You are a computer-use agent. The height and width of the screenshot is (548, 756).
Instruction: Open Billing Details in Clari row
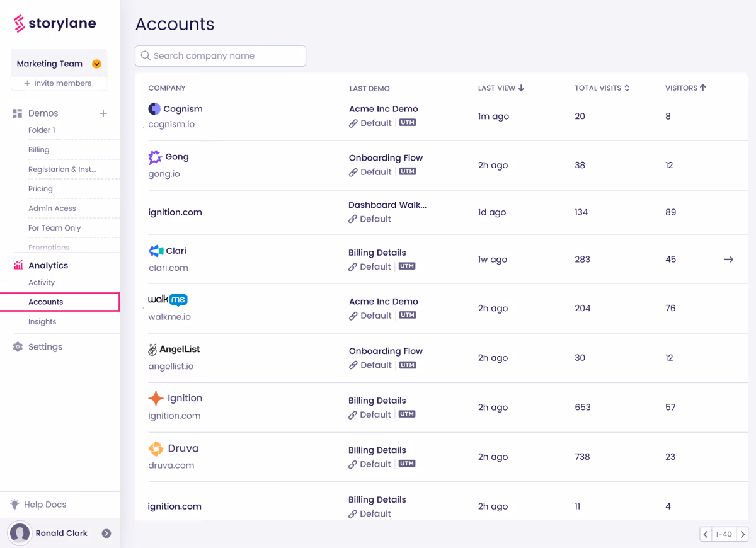tap(377, 253)
